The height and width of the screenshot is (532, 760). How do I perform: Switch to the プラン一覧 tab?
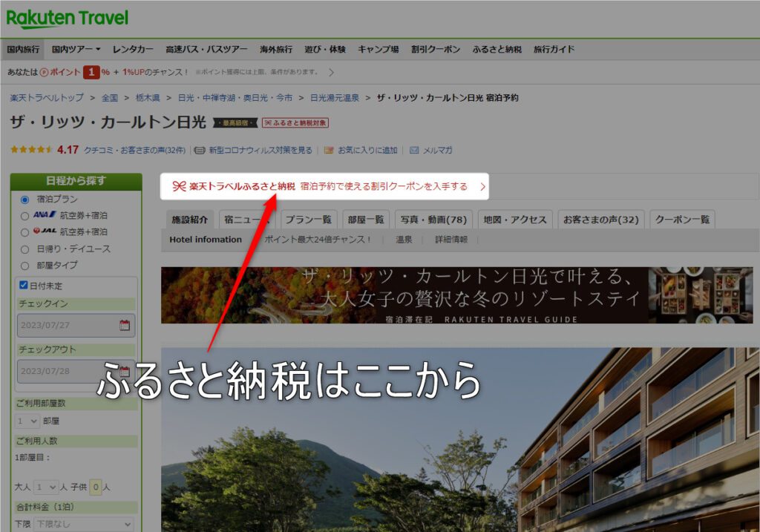(309, 220)
